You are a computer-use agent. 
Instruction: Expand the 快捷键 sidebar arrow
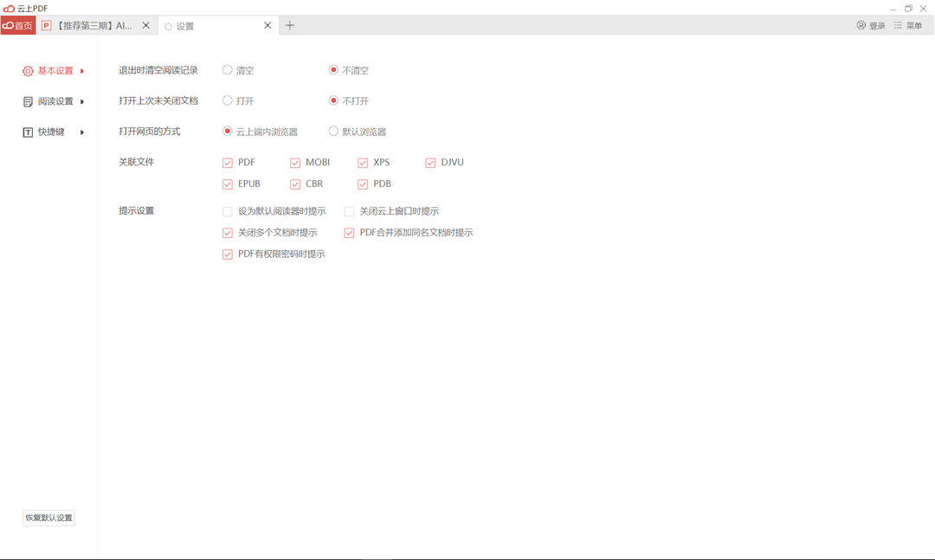click(82, 131)
